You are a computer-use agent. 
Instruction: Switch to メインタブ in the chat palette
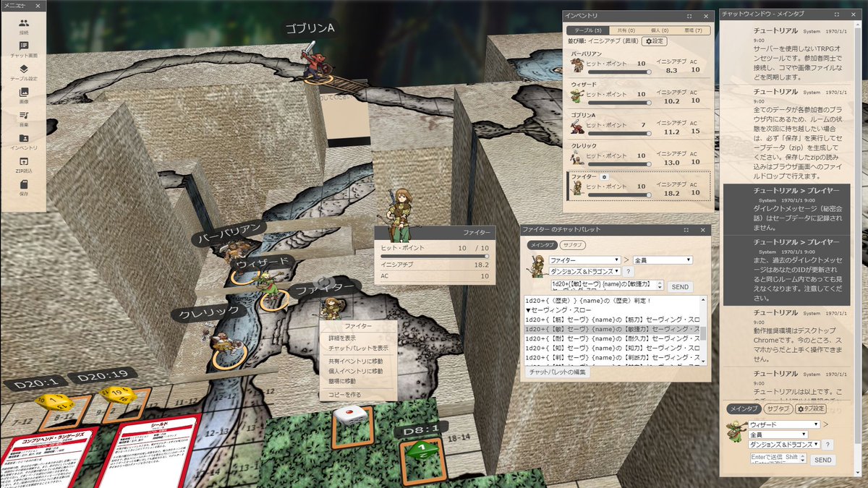pos(541,244)
